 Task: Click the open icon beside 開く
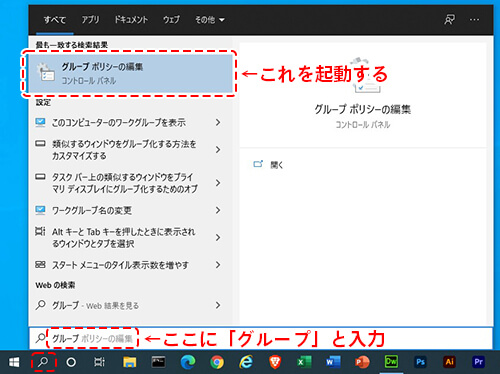[x=258, y=164]
